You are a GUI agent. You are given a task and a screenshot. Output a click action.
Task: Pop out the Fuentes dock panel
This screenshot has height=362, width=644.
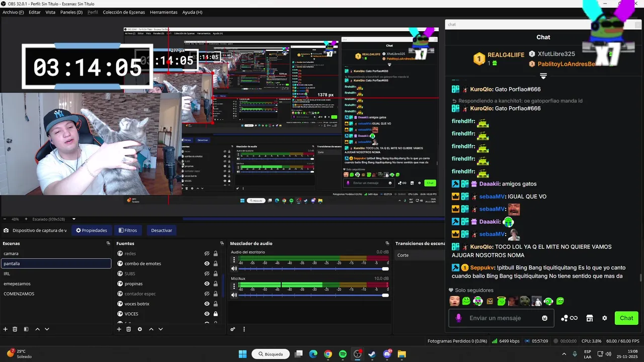[222, 243]
